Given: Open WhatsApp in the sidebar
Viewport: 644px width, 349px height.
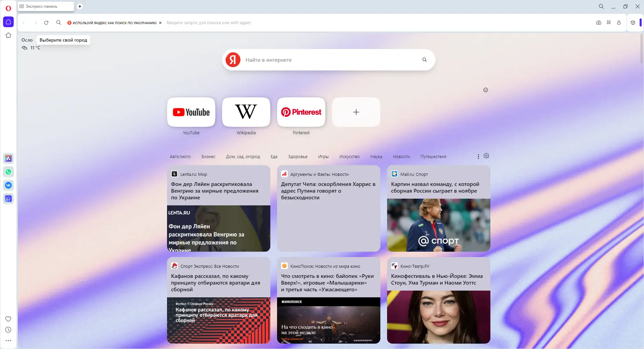Looking at the screenshot, I should (x=8, y=172).
